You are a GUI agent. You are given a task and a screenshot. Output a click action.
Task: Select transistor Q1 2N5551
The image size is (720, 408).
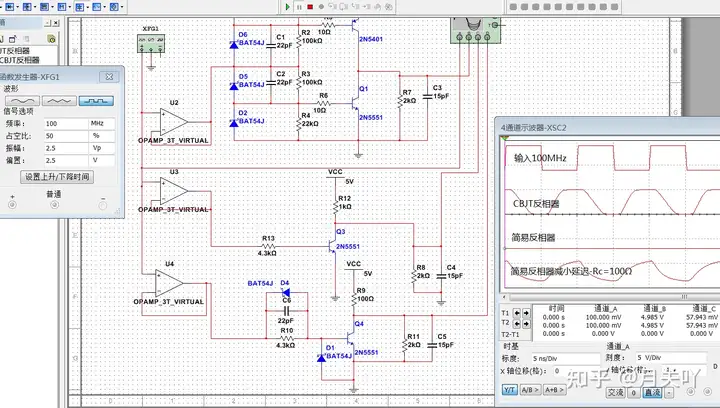tap(356, 103)
